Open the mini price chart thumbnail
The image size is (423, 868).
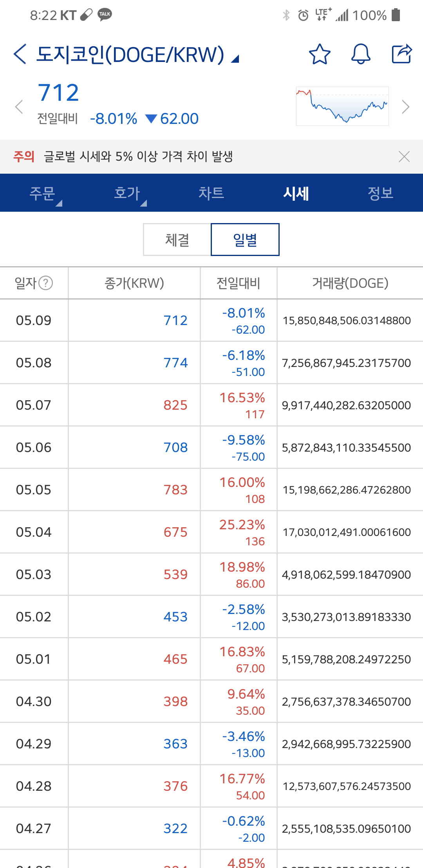(342, 106)
